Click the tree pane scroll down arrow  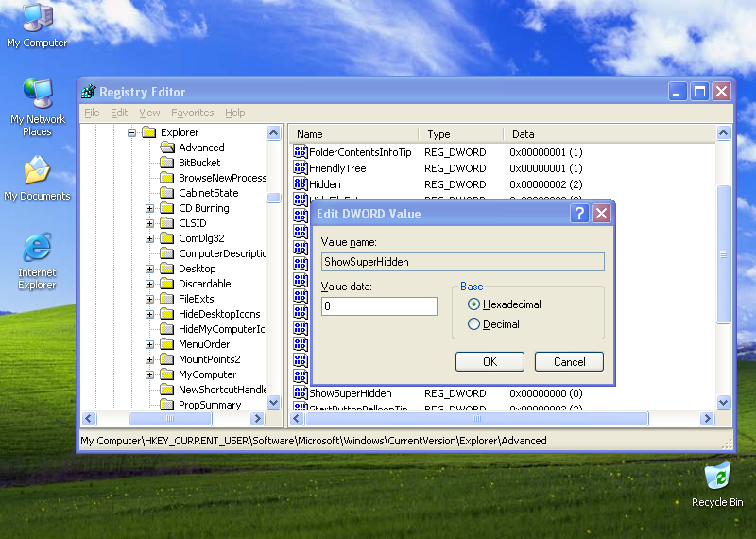pyautogui.click(x=273, y=402)
